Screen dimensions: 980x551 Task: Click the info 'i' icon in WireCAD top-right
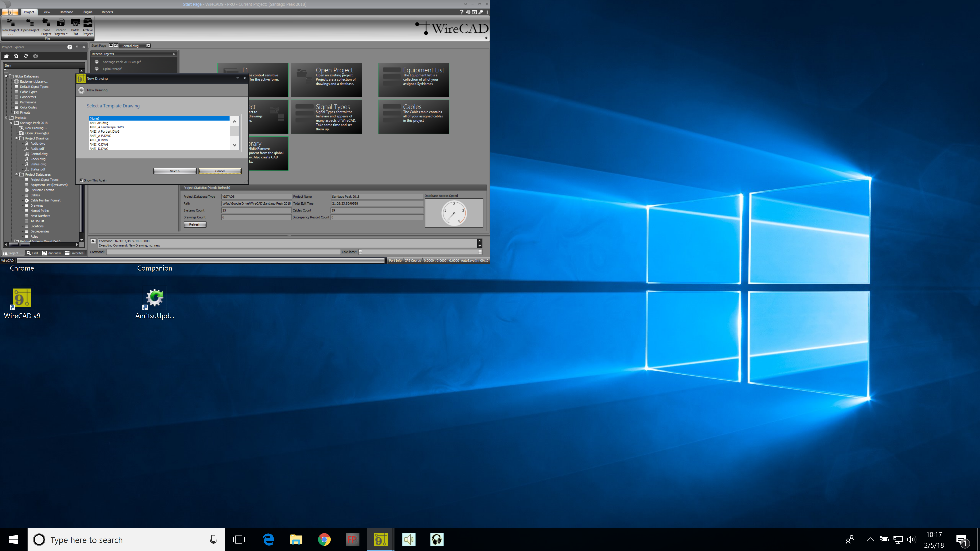coord(487,12)
